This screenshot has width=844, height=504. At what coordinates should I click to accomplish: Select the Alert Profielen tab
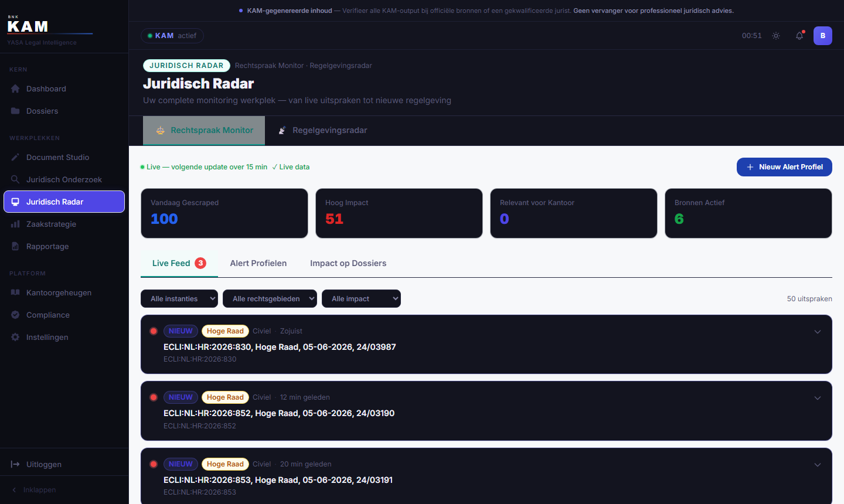(258, 263)
